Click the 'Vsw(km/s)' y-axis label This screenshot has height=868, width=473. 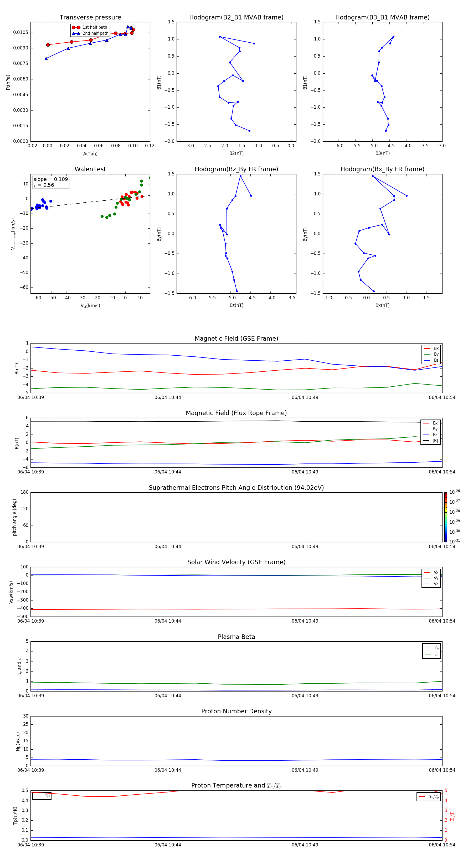(11, 592)
